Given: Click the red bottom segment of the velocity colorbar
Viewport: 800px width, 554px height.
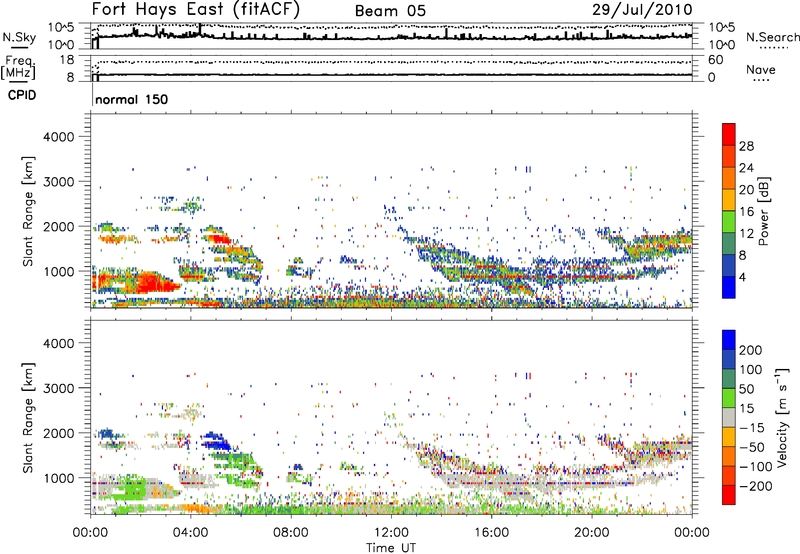Looking at the screenshot, I should point(729,495).
